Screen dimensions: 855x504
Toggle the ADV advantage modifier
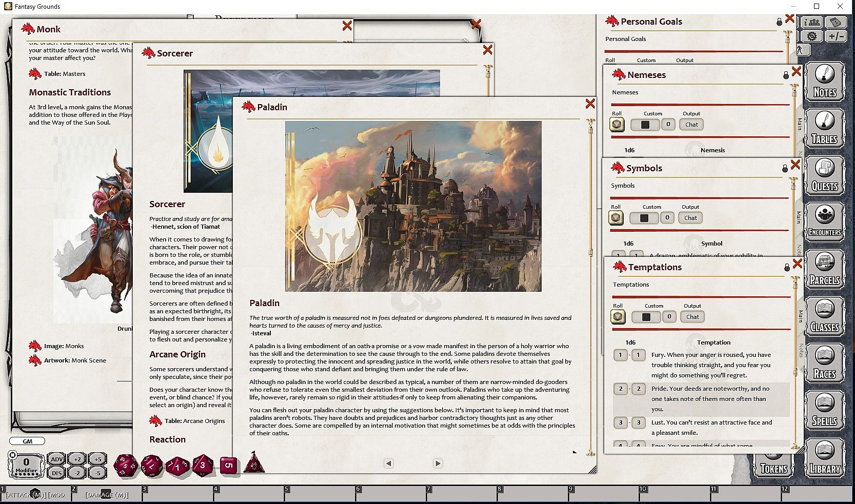pyautogui.click(x=56, y=459)
